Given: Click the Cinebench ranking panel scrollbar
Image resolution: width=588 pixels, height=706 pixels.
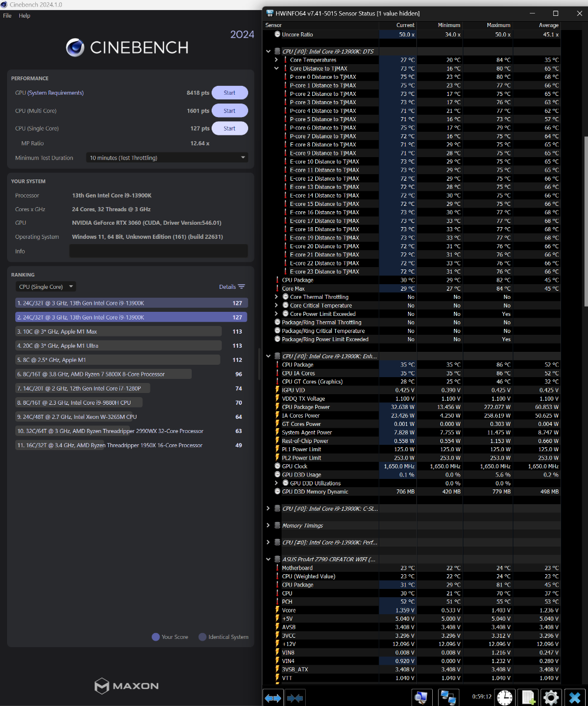Looking at the screenshot, I should tap(259, 364).
